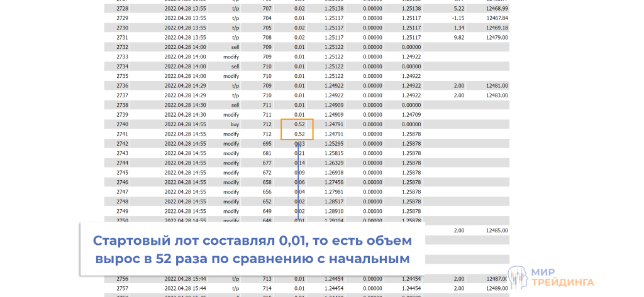
Task: Click order number 713 in row 2756
Action: (267, 279)
